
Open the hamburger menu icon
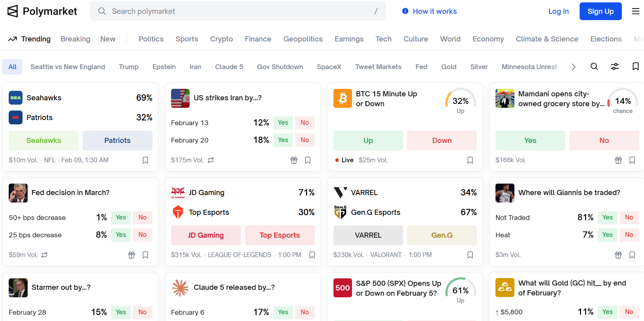click(635, 11)
